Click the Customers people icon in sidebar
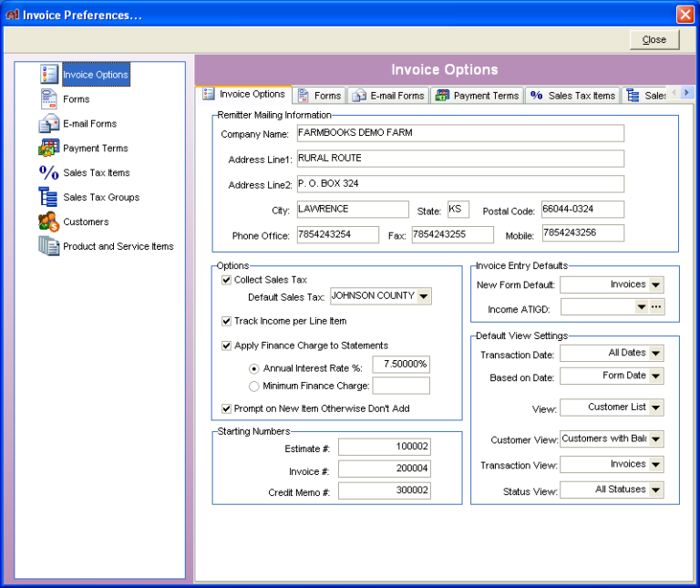 pos(48,222)
